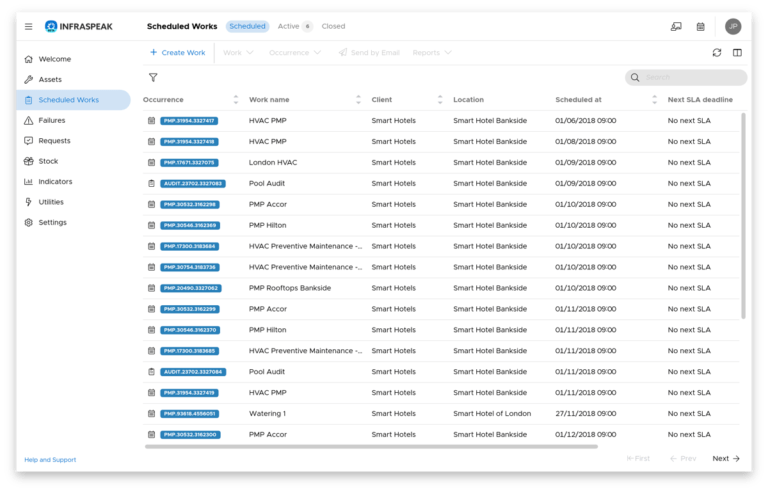The image size is (768, 492).
Task: Open the hamburger menu icon
Action: [x=28, y=26]
